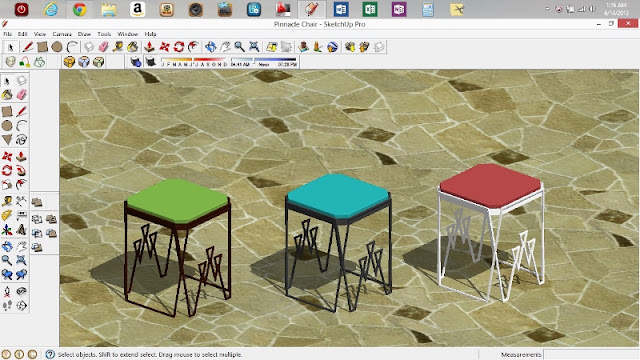
Task: Open the Window menu
Action: [x=127, y=34]
